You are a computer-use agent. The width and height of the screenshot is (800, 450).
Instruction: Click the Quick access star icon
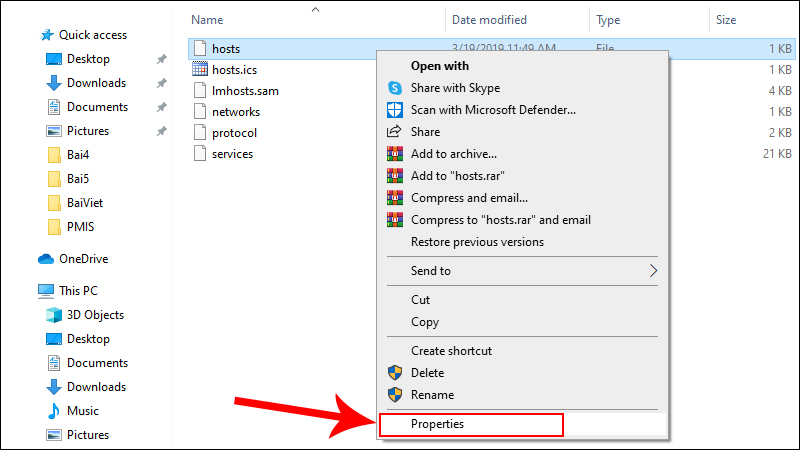click(46, 35)
